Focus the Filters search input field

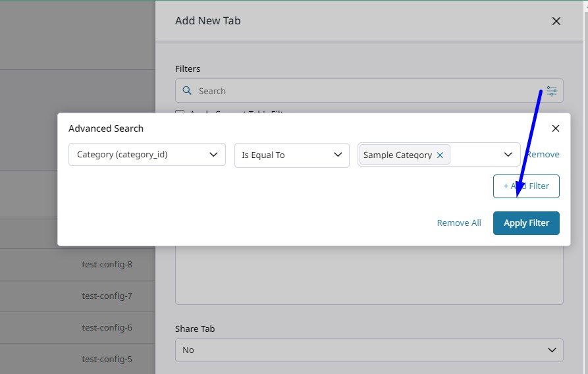click(x=362, y=91)
